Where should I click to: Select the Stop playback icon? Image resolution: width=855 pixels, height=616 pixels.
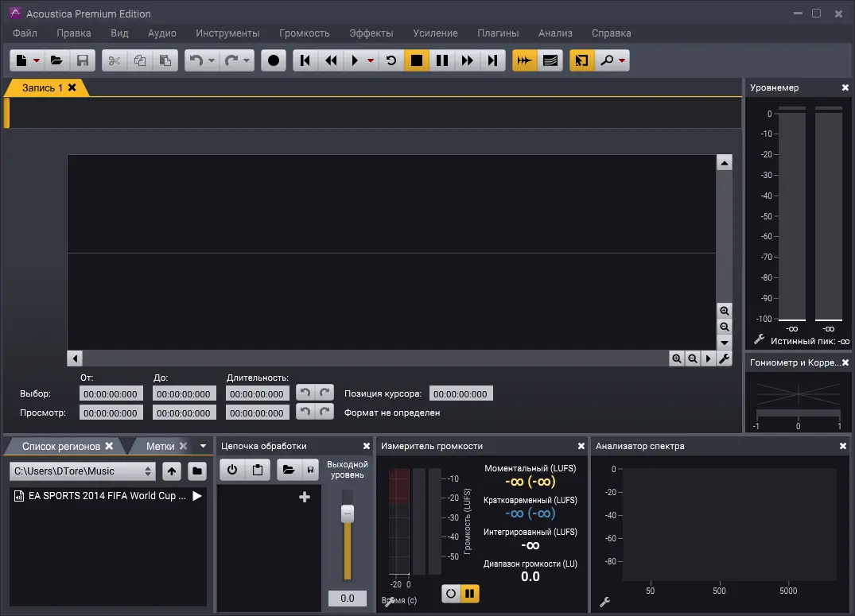[416, 60]
